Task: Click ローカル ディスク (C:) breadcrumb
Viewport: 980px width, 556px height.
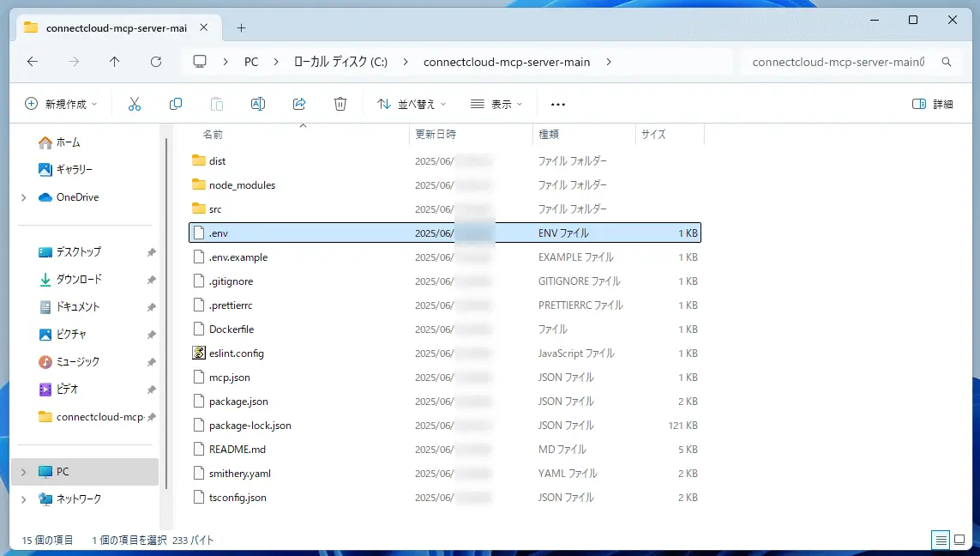Action: coord(340,62)
